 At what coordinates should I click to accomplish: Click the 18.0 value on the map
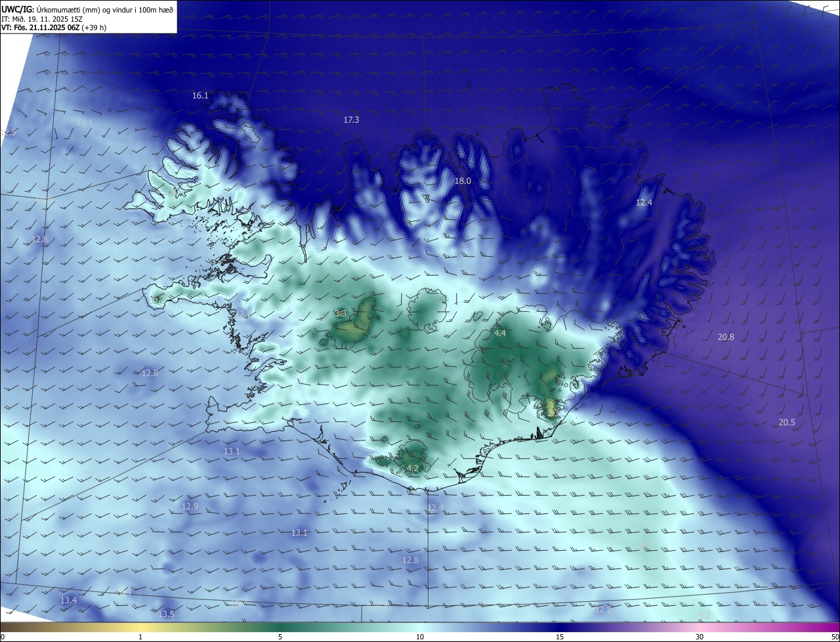coord(463,181)
